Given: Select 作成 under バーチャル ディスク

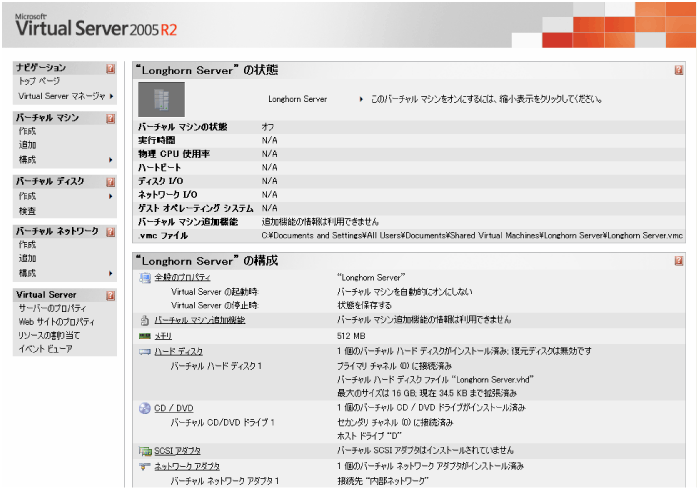Looking at the screenshot, I should [27, 196].
